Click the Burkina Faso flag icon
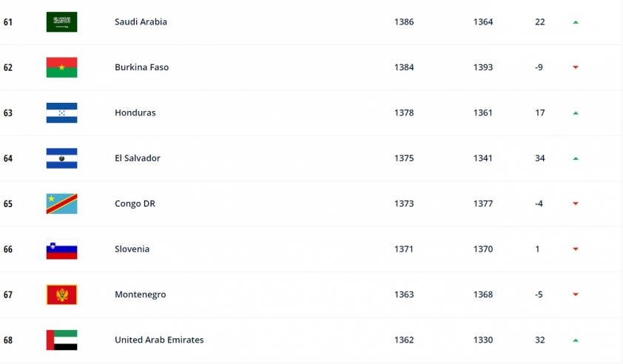The width and height of the screenshot is (623, 364). point(61,67)
